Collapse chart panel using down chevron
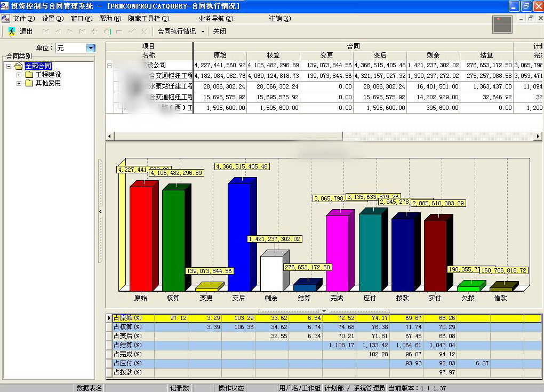 click(x=324, y=310)
